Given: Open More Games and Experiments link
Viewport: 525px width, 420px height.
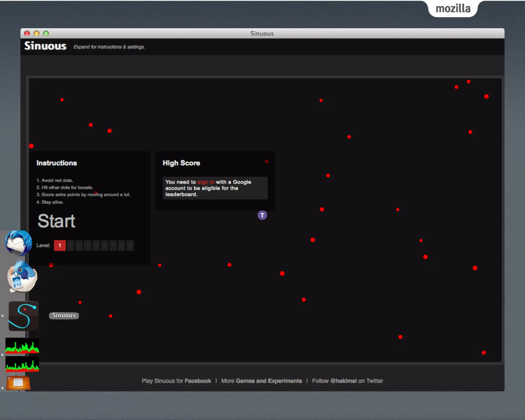Looking at the screenshot, I should tap(261, 381).
